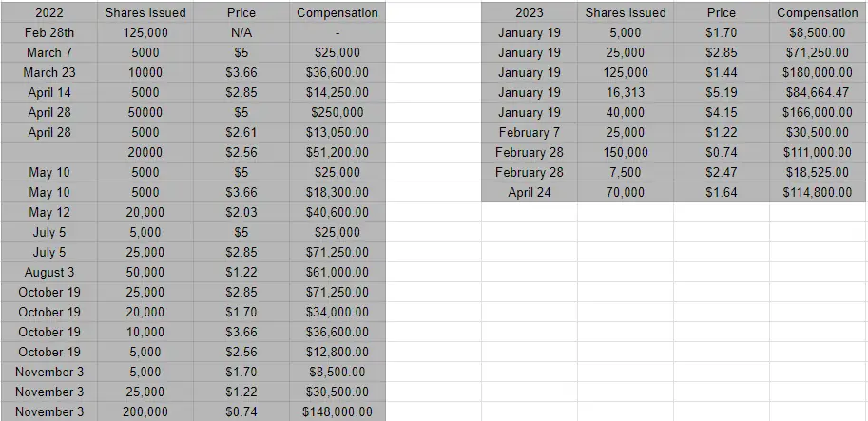Select the $114,800.00 compensation cell
This screenshot has width=868, height=421.
point(818,193)
